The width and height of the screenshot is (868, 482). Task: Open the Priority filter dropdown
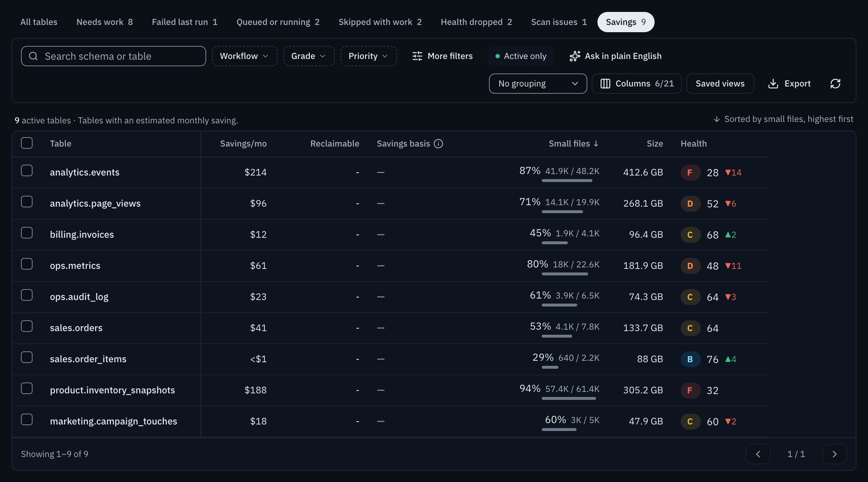(x=369, y=56)
